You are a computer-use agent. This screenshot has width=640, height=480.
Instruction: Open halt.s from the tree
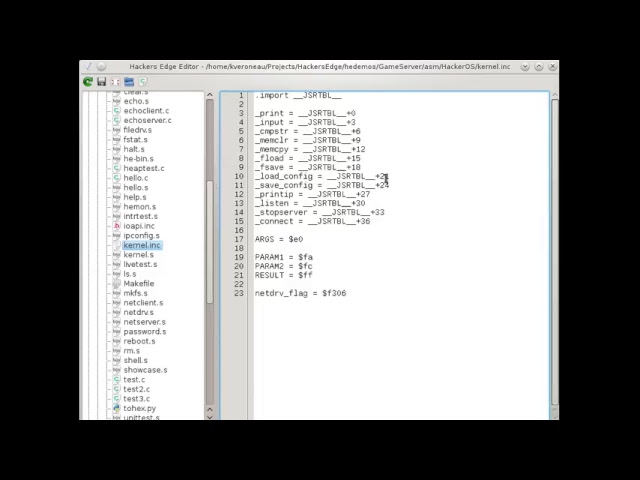[134, 149]
